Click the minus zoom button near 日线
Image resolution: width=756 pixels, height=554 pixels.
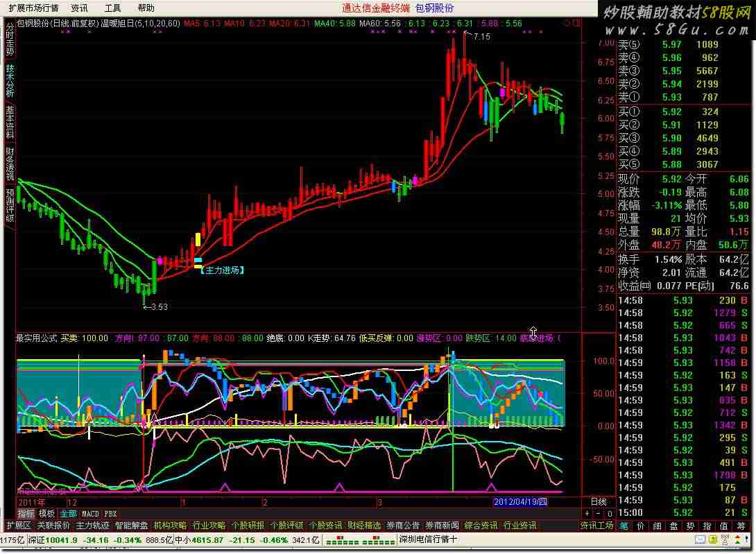(x=599, y=514)
